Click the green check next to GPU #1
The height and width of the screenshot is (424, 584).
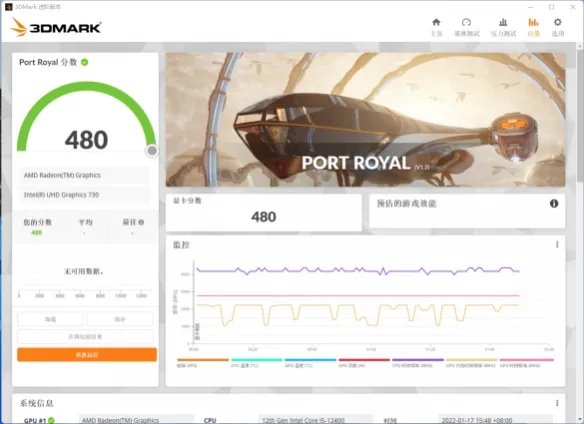point(51,420)
